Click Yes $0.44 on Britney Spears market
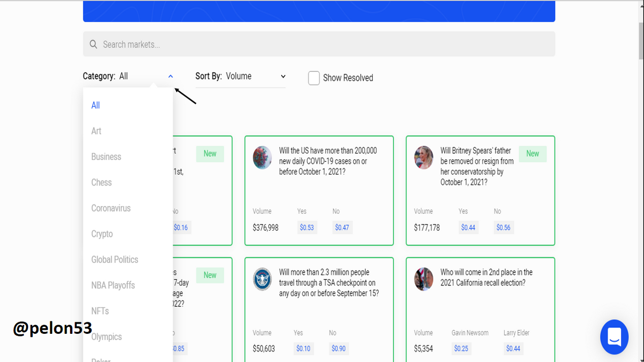644x362 pixels. [x=468, y=227]
